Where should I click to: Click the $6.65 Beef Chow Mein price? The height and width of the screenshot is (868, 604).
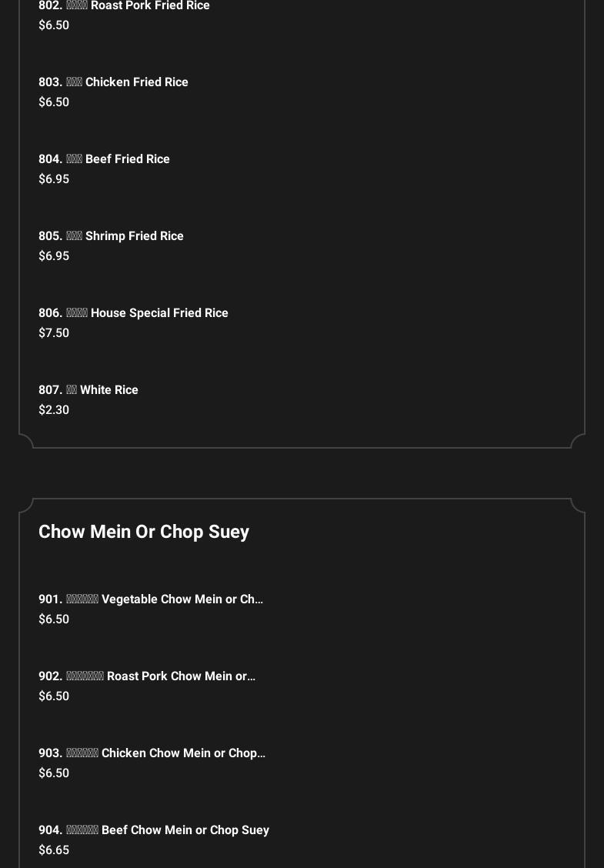54,850
